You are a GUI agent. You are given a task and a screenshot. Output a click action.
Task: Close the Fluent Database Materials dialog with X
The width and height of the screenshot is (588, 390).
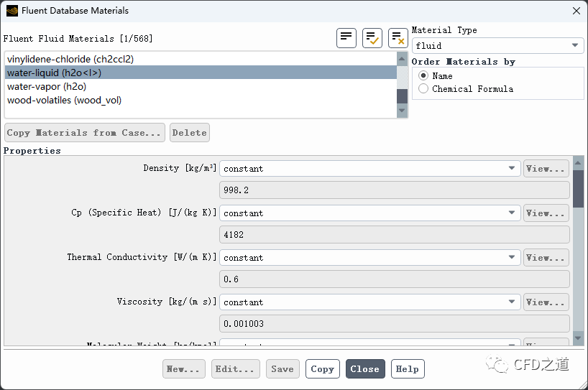(x=576, y=11)
